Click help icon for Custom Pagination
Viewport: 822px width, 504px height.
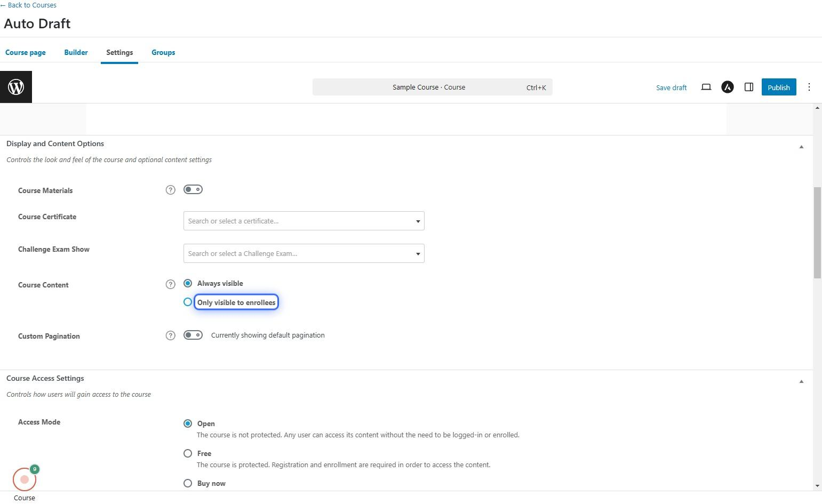170,335
